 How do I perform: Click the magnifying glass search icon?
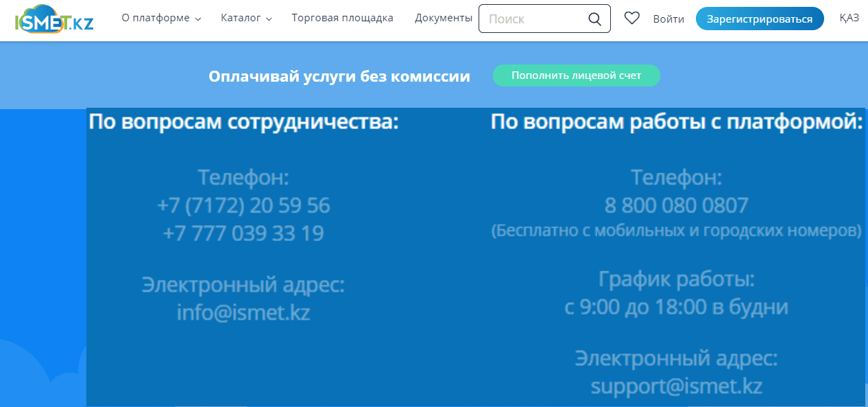594,19
